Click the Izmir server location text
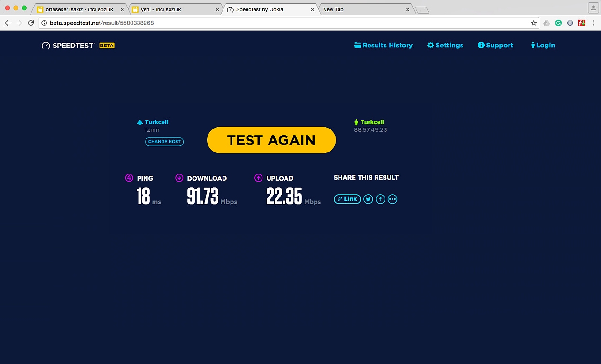 (153, 130)
